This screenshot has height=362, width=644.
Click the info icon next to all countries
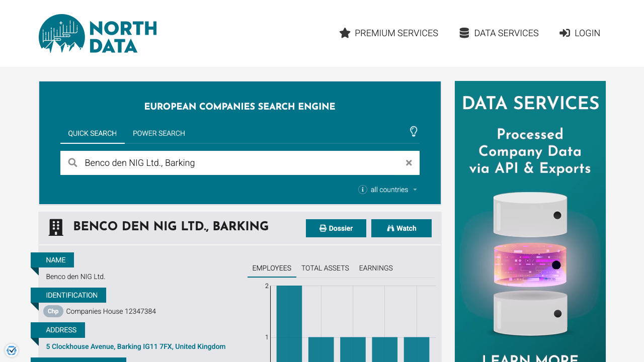pyautogui.click(x=362, y=190)
